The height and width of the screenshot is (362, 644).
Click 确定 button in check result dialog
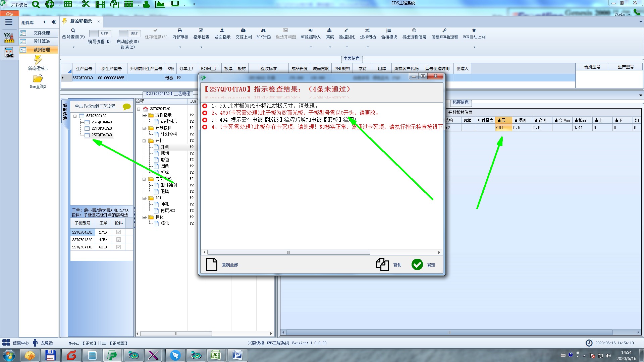(x=424, y=265)
